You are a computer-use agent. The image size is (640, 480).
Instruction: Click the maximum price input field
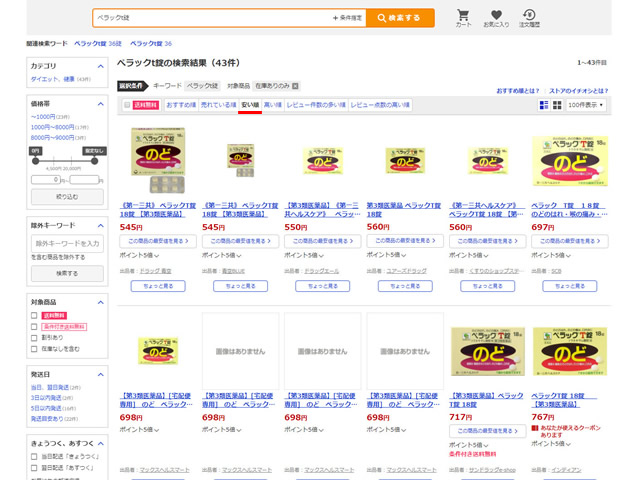click(x=84, y=180)
